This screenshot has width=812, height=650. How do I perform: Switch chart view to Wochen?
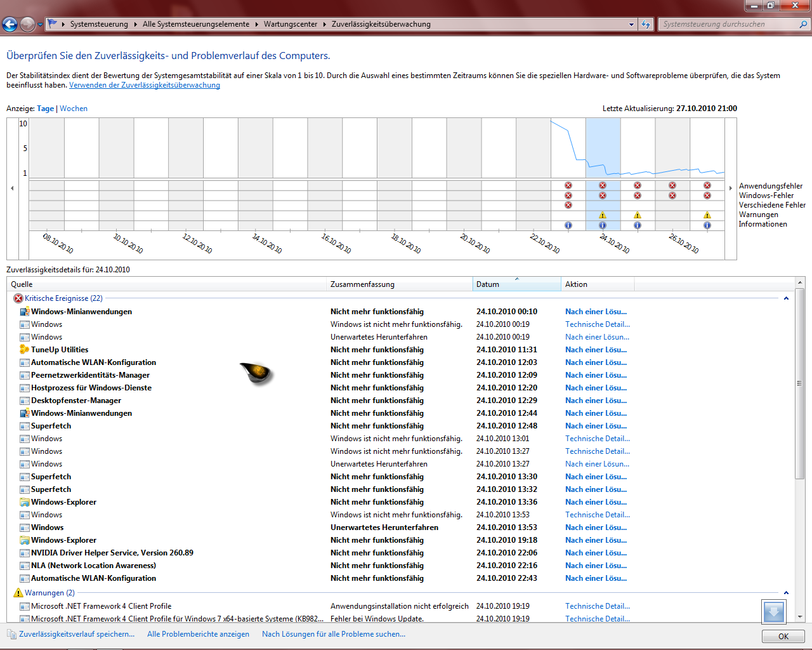pyautogui.click(x=74, y=109)
